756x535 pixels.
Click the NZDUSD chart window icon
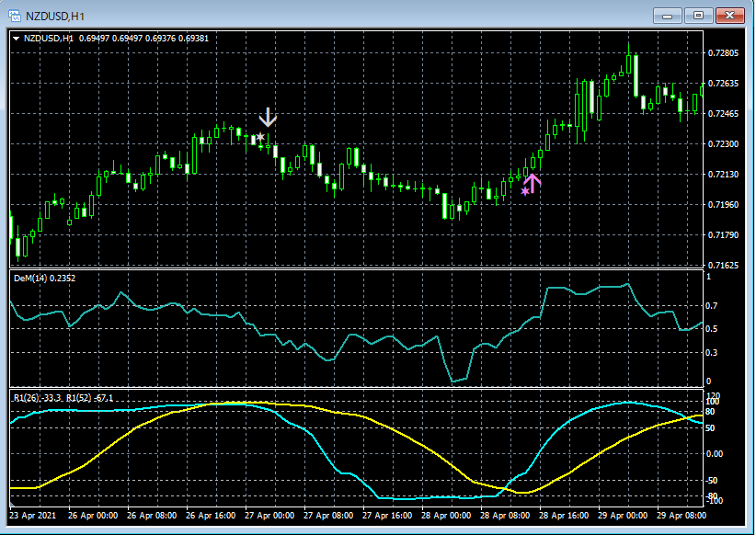16,15
